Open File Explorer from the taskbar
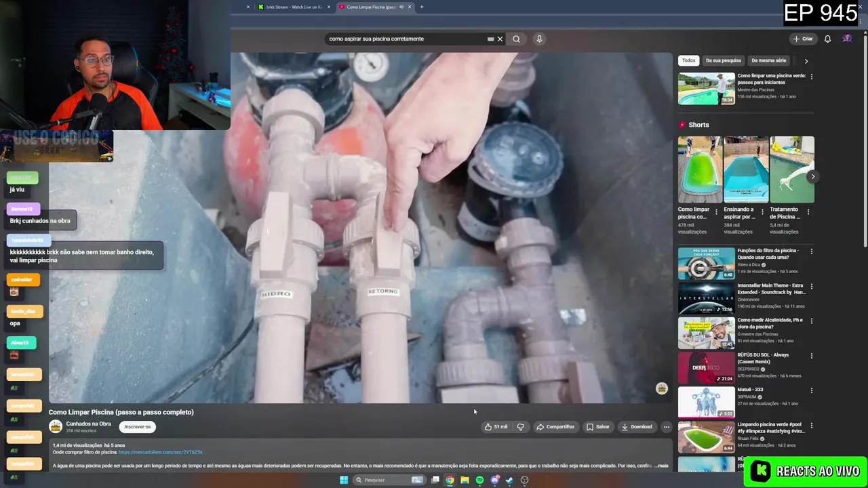The image size is (868, 488). 465,480
